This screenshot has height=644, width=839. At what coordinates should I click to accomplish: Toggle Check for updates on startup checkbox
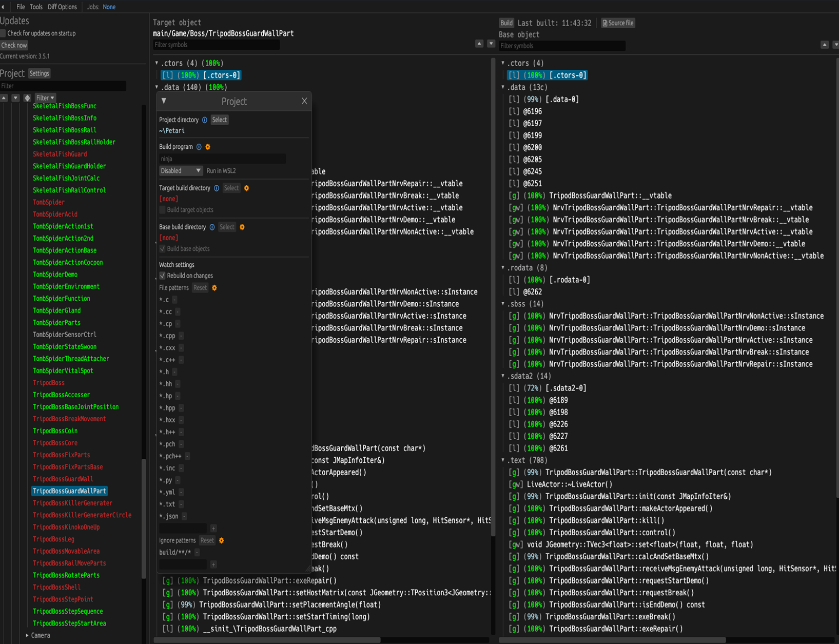coord(3,33)
